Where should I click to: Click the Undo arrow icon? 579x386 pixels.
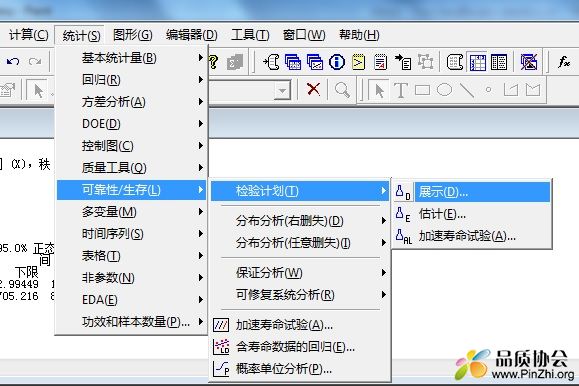tap(13, 61)
